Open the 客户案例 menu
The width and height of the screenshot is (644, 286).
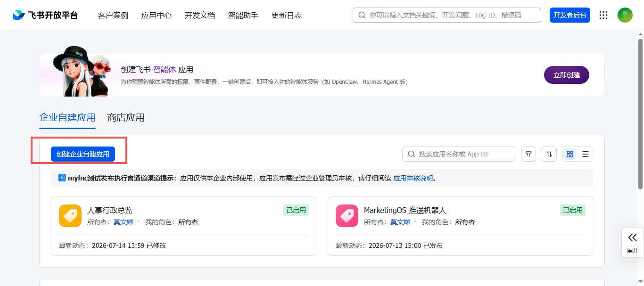point(113,15)
